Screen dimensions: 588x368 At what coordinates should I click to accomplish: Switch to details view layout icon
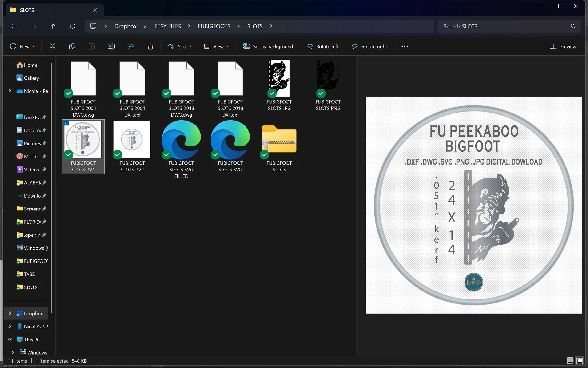click(570, 360)
